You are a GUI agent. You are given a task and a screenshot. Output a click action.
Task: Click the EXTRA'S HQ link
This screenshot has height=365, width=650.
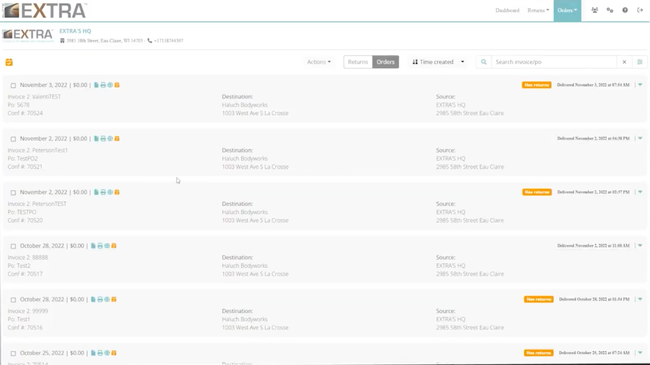[x=75, y=31]
